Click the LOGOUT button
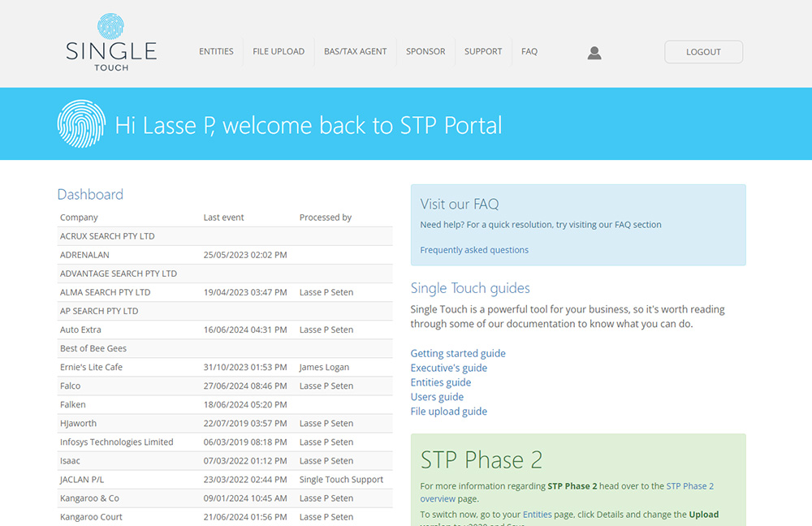This screenshot has width=812, height=526. [704, 52]
